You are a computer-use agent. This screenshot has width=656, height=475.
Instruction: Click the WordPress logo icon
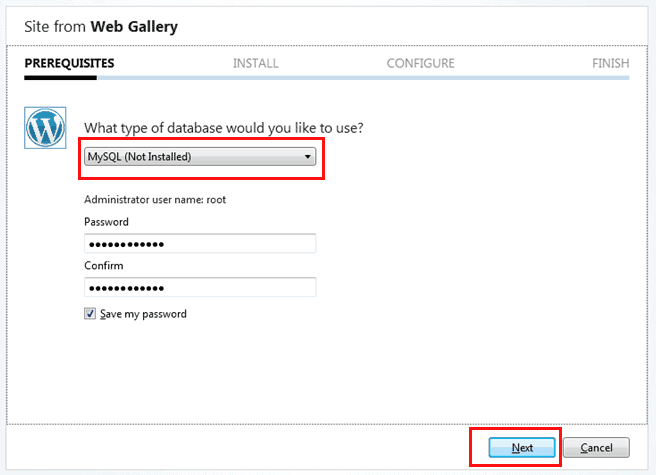45,128
